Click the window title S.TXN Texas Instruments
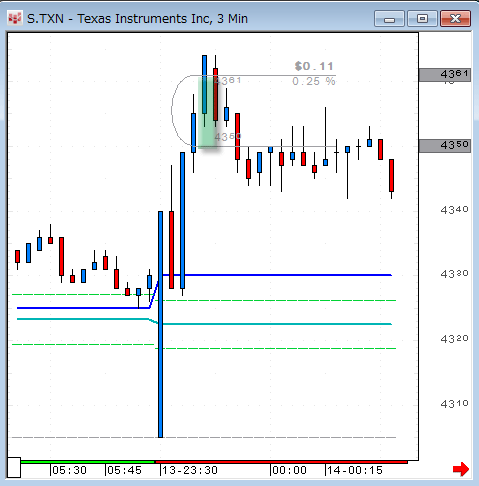This screenshot has width=479, height=486. coord(137,19)
